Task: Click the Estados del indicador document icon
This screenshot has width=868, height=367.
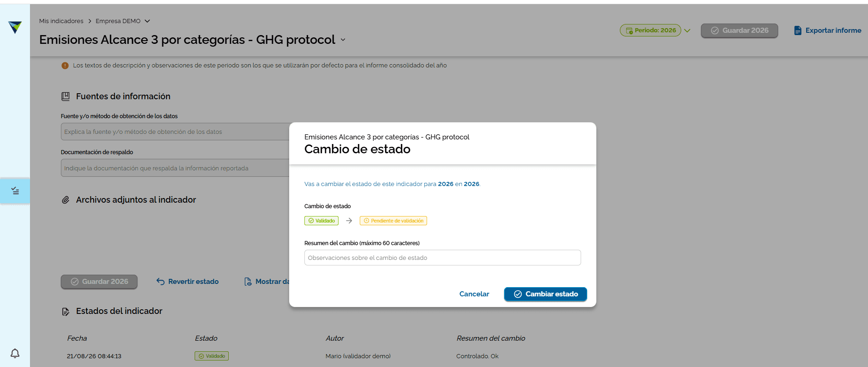Action: (x=65, y=312)
